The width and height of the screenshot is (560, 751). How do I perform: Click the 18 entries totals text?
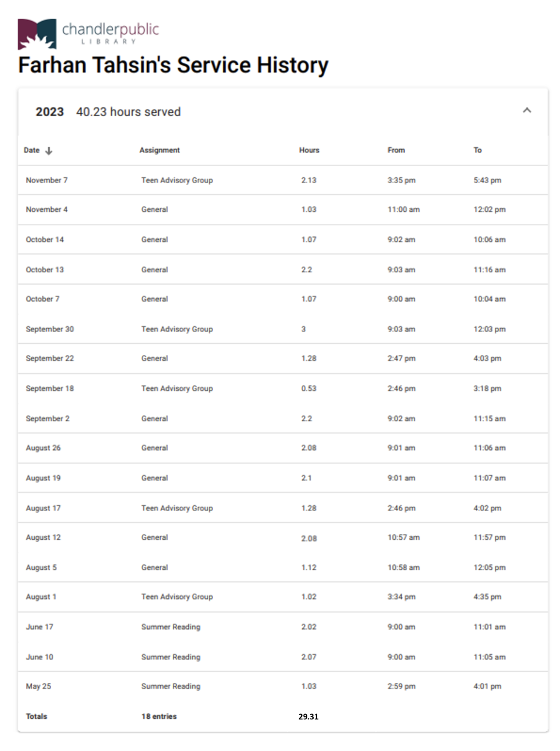click(158, 716)
